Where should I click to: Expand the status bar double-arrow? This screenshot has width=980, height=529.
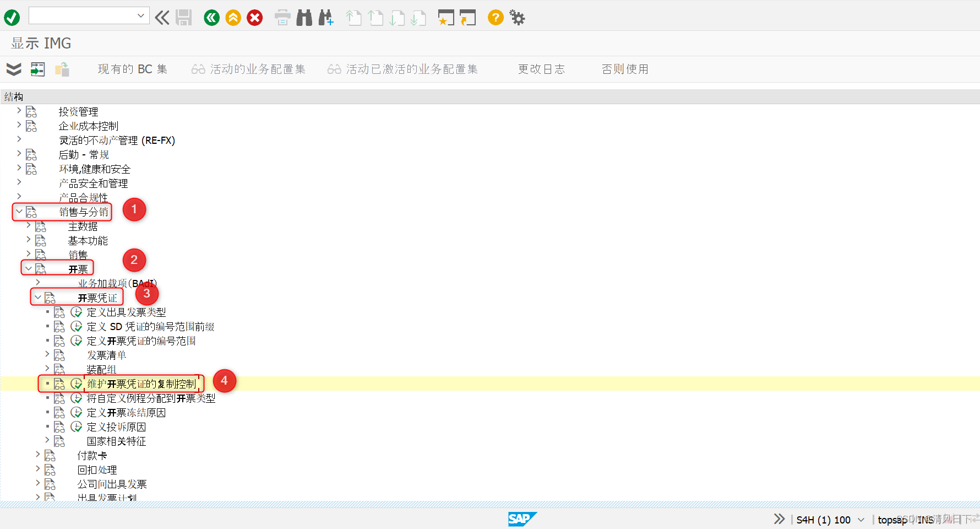point(779,519)
